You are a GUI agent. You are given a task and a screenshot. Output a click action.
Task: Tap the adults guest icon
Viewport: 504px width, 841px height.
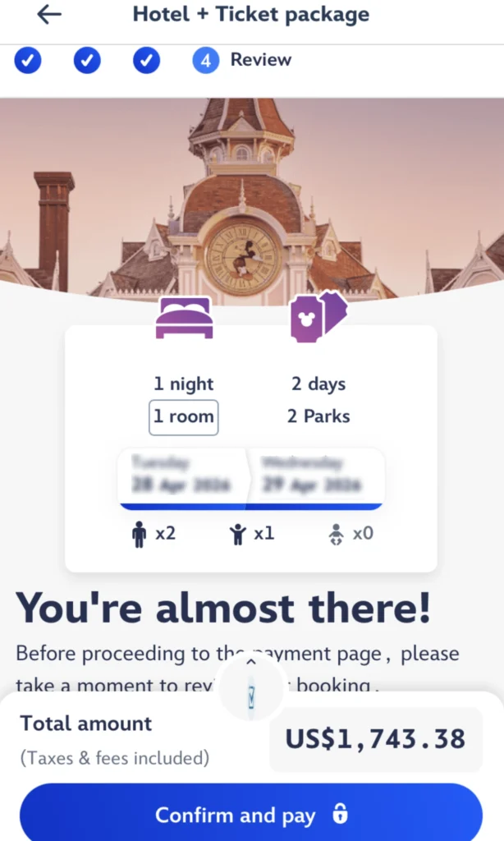(139, 535)
